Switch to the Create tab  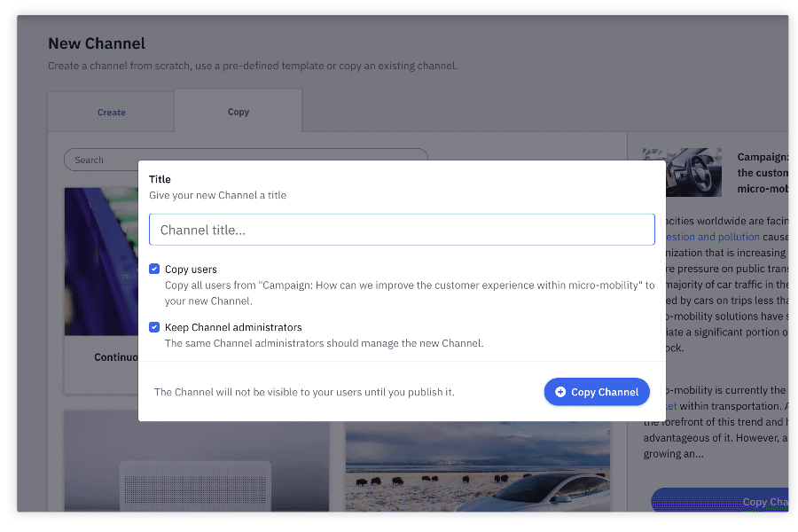pyautogui.click(x=112, y=113)
